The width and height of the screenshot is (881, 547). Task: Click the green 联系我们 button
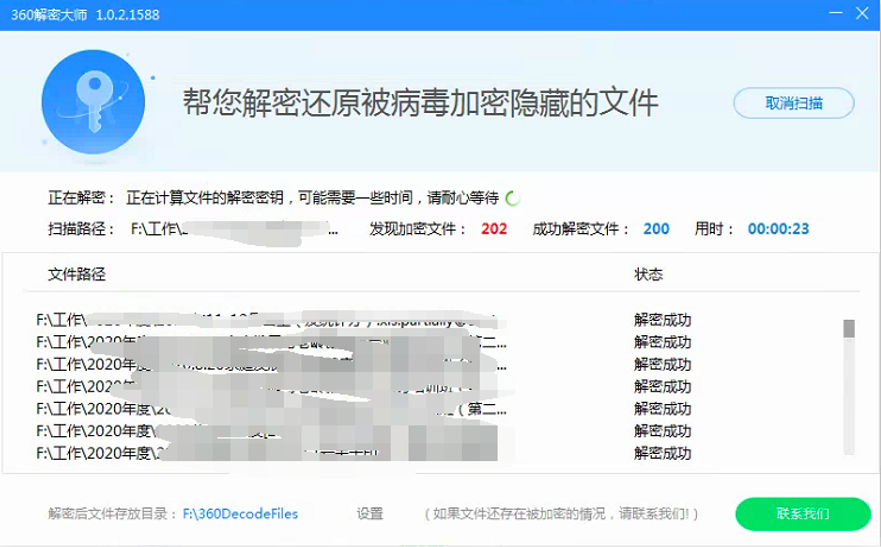802,514
